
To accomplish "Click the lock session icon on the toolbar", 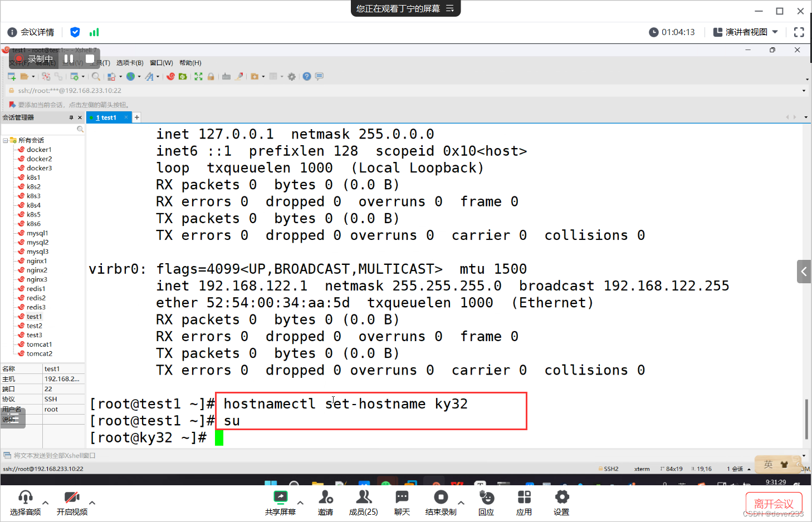I will pyautogui.click(x=211, y=76).
